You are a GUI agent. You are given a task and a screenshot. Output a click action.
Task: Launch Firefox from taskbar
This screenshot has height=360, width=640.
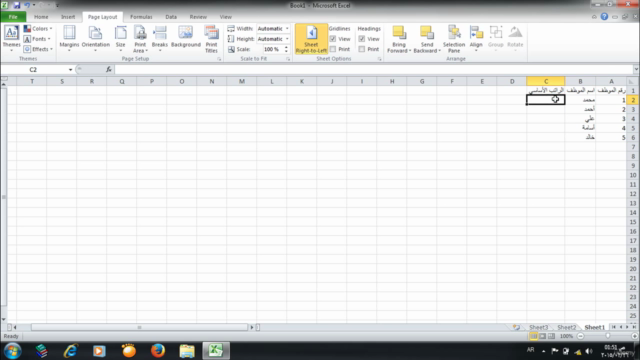point(158,351)
